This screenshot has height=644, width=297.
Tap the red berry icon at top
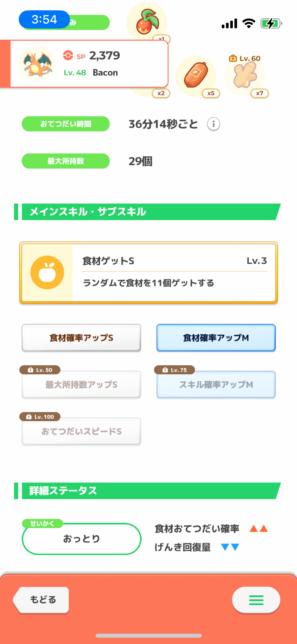tap(147, 22)
